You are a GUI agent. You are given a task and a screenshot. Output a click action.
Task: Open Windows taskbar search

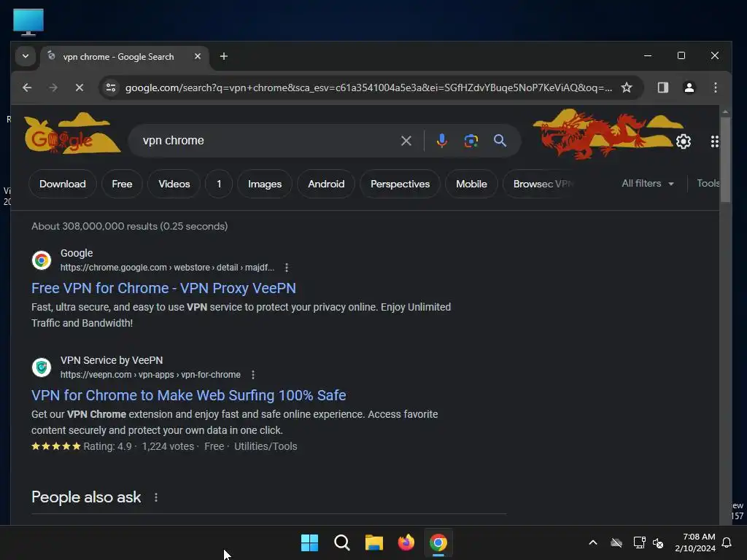coord(341,542)
